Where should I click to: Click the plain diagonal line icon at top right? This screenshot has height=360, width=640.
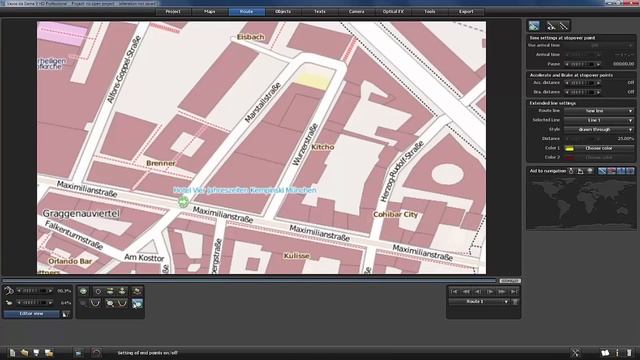[x=564, y=26]
